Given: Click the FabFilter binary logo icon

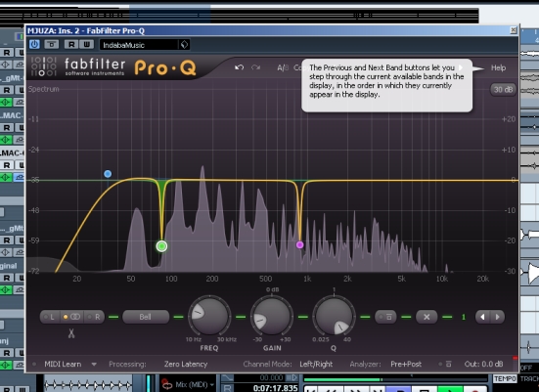Looking at the screenshot, I should pyautogui.click(x=44, y=66).
